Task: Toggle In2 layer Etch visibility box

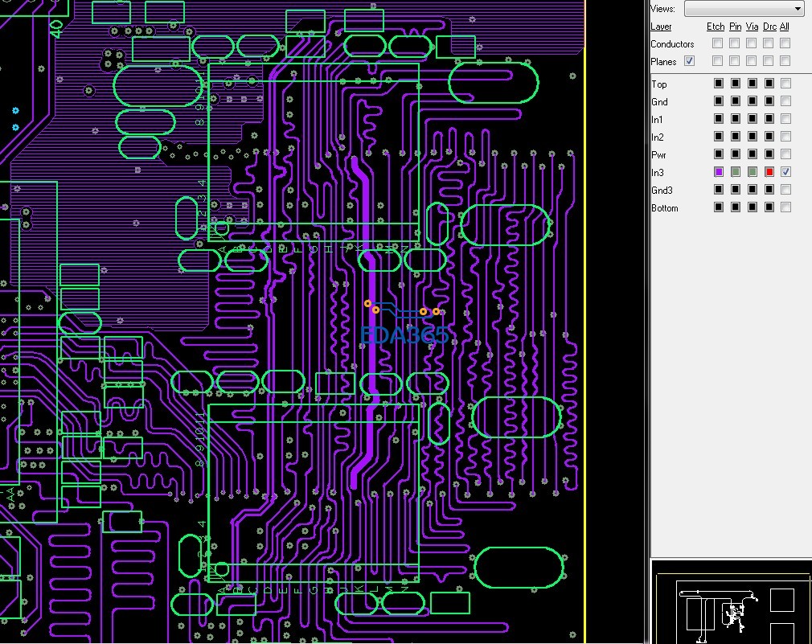Action: pyautogui.click(x=718, y=136)
